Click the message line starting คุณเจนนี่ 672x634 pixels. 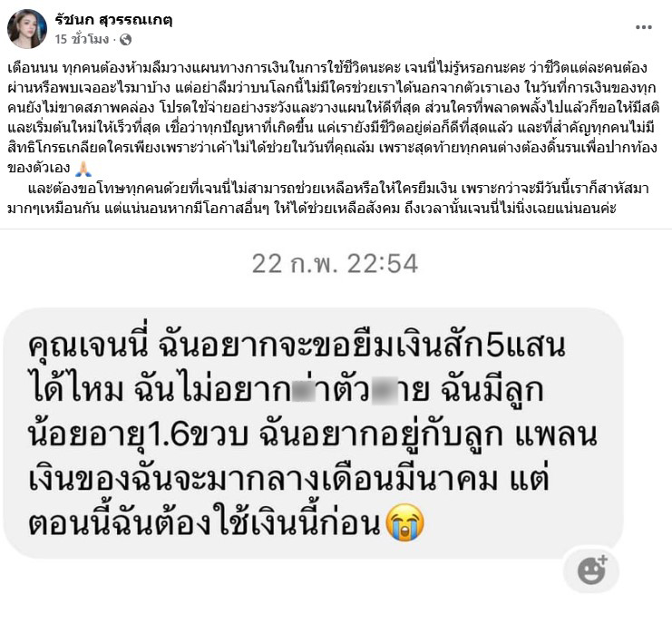tap(297, 345)
